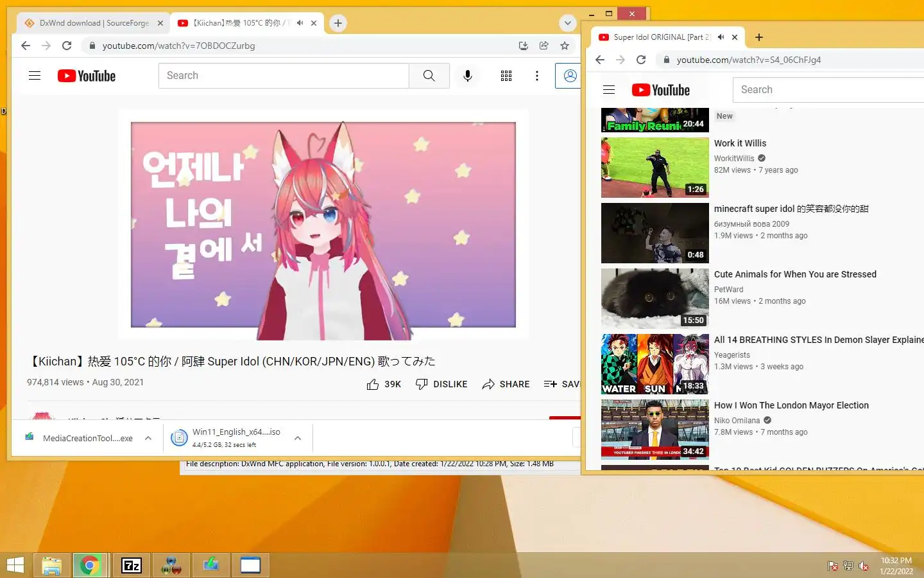The image size is (924, 578).
Task: Start voice search with the microphone icon
Action: (468, 76)
